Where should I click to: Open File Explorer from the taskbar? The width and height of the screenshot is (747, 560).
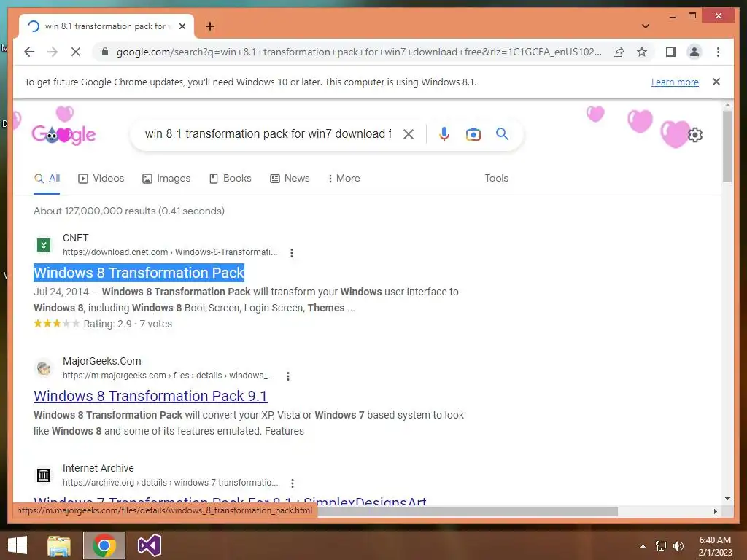point(59,545)
